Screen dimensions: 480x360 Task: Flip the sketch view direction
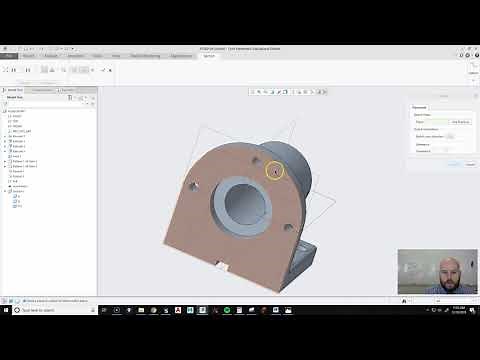click(450, 136)
